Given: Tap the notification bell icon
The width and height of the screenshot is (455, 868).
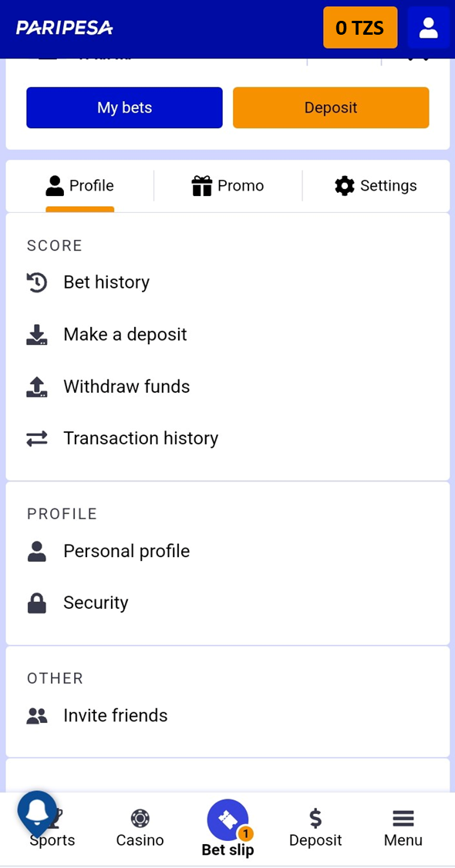Looking at the screenshot, I should tap(37, 812).
